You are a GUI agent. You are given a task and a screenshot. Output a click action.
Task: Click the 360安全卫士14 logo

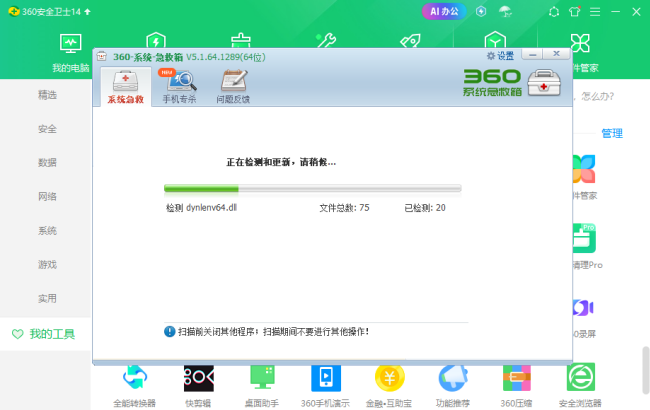tap(14, 12)
